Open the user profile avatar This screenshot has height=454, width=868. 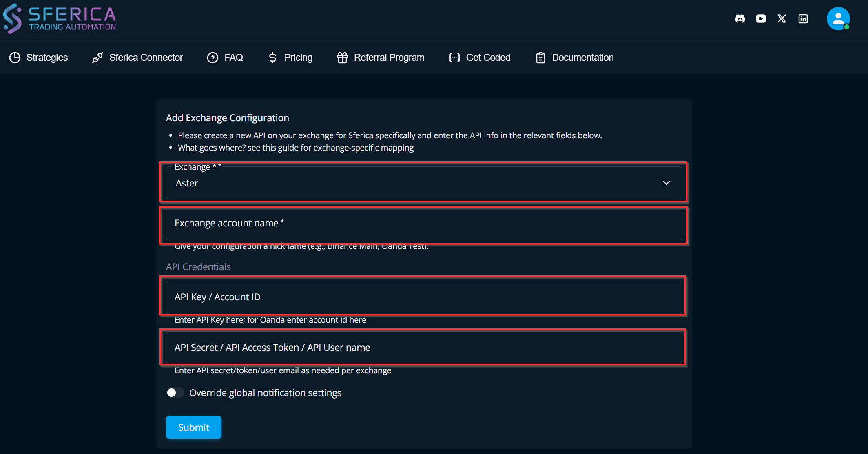[838, 19]
